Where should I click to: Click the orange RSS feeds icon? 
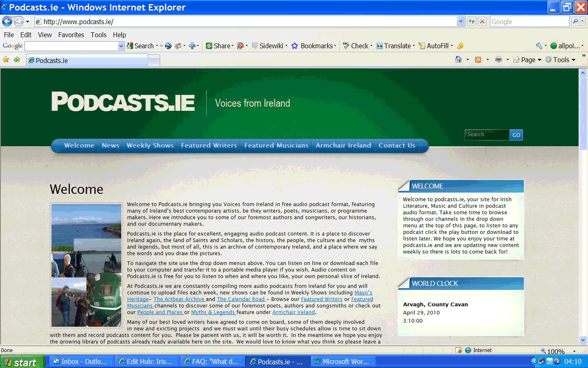(x=478, y=60)
